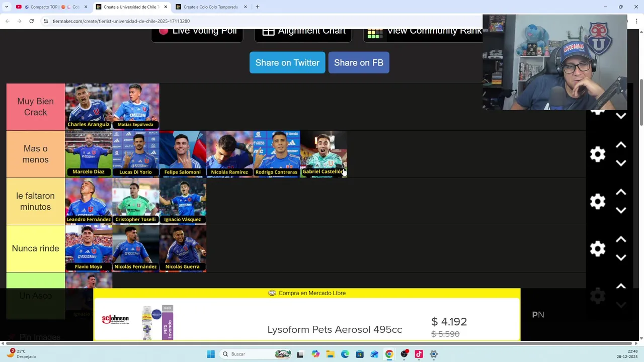
Task: Open TikTok app in taskbar
Action: [x=419, y=354]
